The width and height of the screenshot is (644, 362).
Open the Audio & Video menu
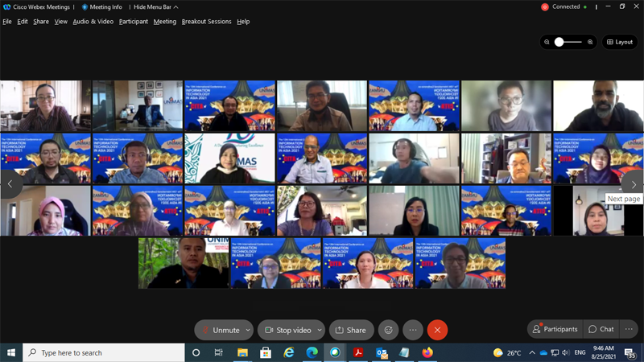coord(93,22)
